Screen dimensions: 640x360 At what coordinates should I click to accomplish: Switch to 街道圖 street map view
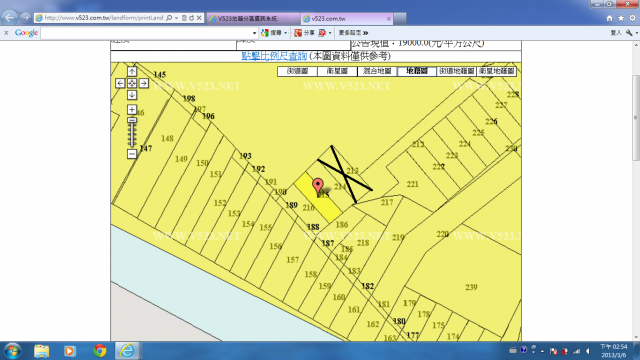pos(297,71)
